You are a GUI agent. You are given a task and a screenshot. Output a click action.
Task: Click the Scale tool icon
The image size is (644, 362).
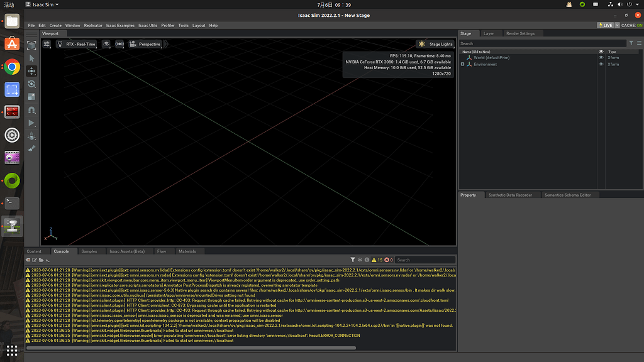tap(31, 97)
